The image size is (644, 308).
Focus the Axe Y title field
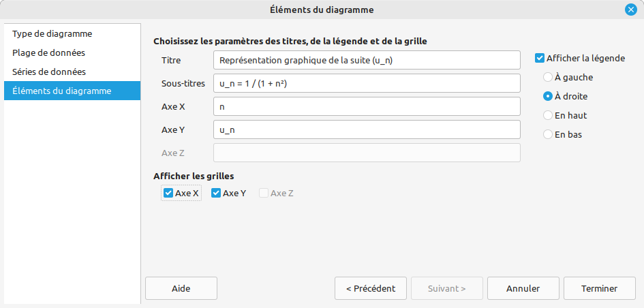(367, 129)
